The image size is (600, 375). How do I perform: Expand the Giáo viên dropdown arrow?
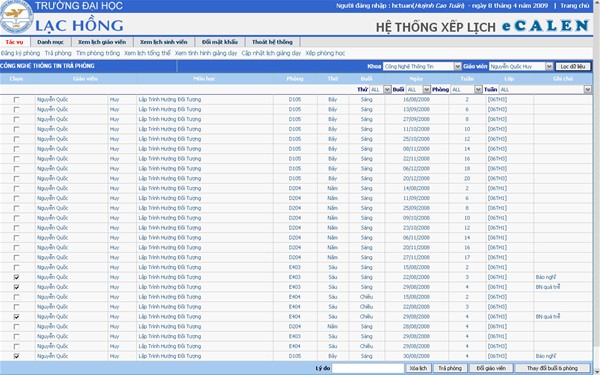tap(549, 67)
